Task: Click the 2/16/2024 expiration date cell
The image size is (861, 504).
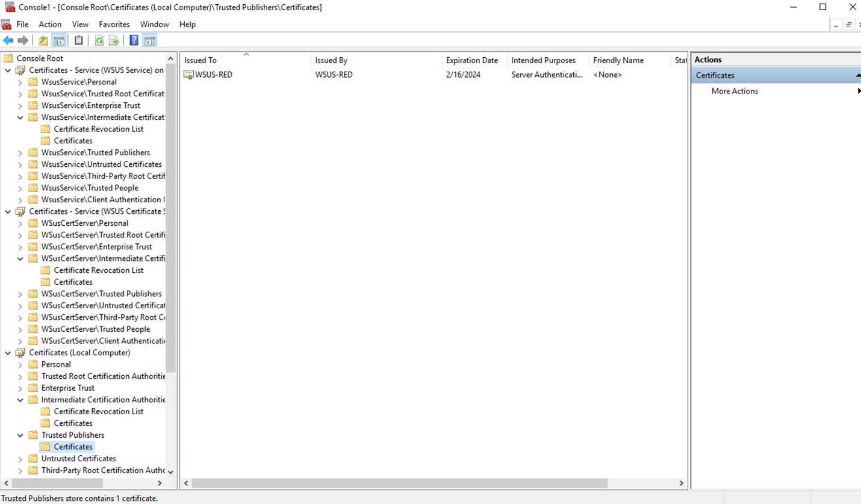Action: pos(463,75)
